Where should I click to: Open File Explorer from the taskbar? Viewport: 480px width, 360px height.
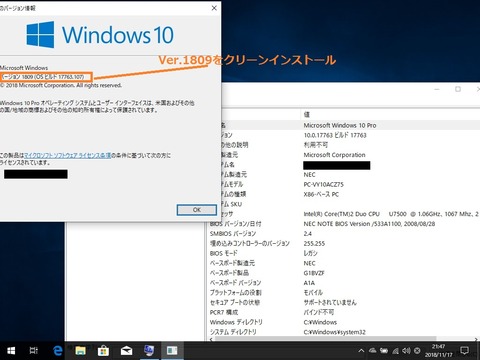[x=80, y=351]
